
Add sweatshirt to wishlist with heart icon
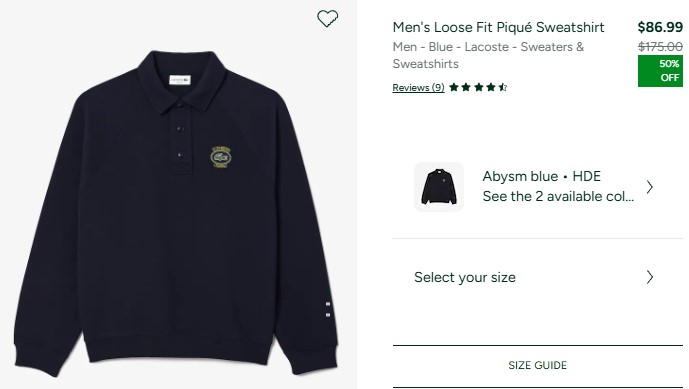pyautogui.click(x=328, y=18)
